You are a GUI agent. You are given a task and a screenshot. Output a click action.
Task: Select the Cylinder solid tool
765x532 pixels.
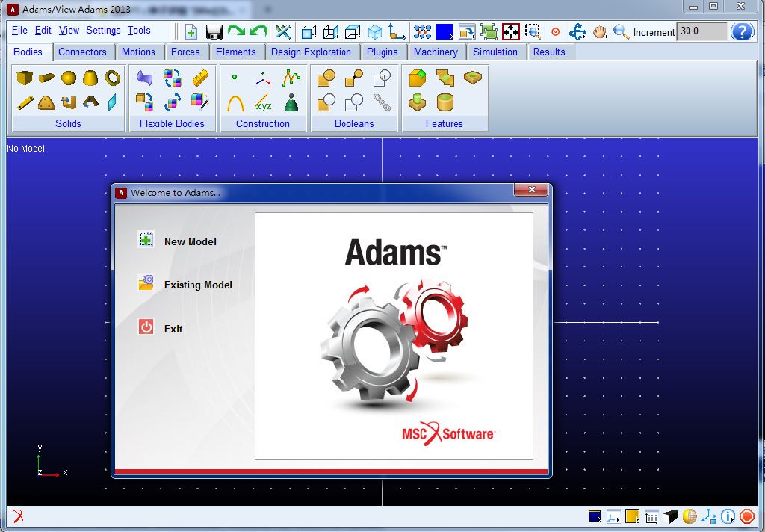[46, 78]
